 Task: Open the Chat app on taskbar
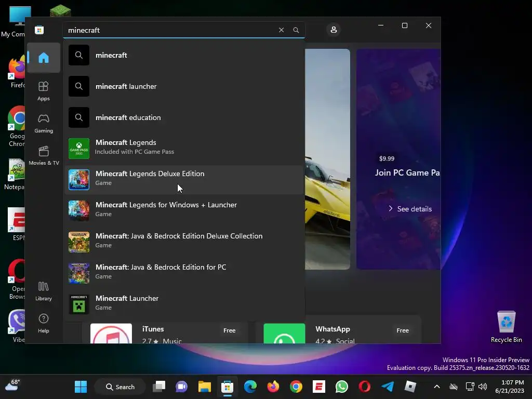181,387
